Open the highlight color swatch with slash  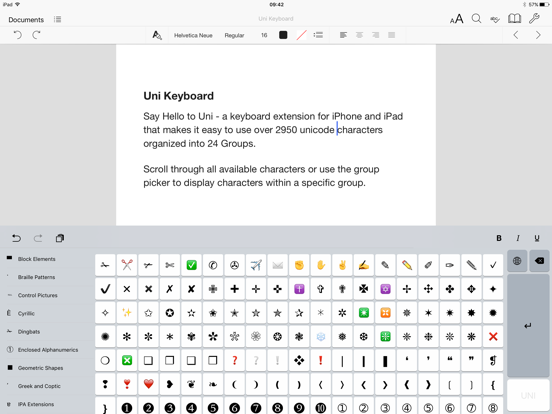click(301, 35)
